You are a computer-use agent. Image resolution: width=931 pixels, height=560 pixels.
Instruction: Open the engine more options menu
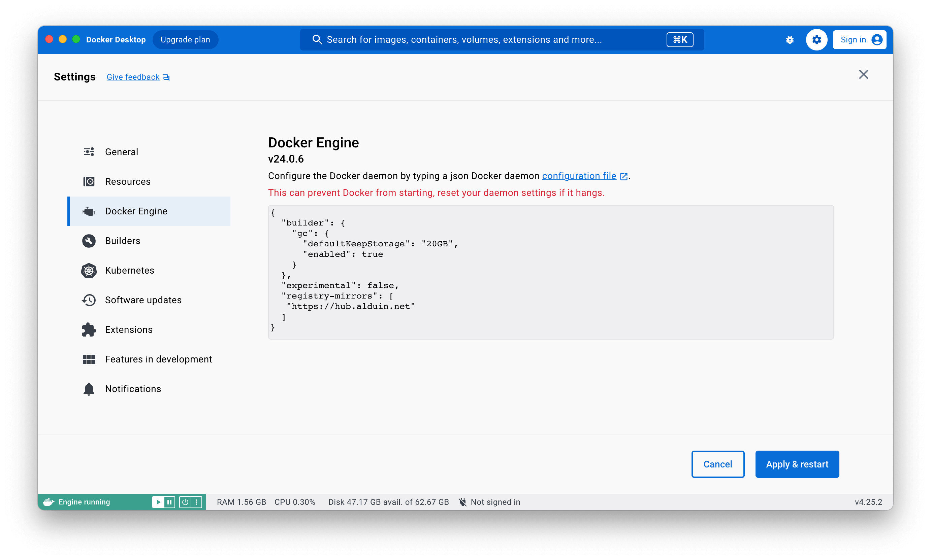[x=196, y=502]
